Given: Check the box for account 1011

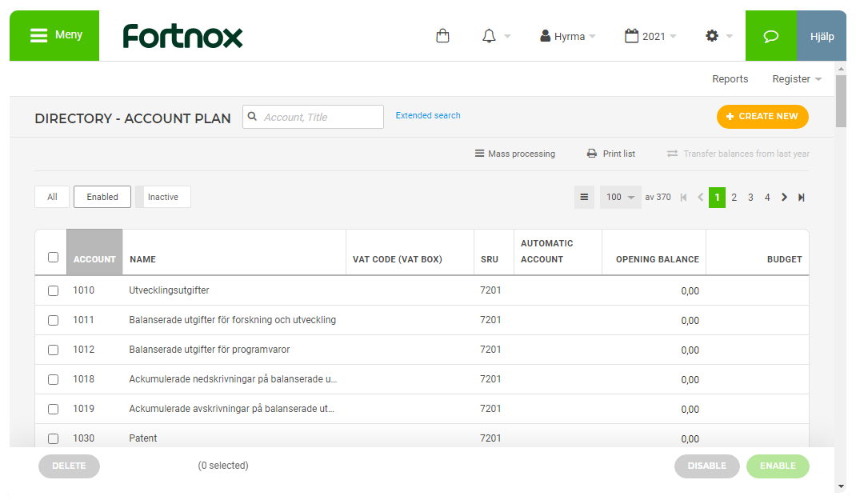Looking at the screenshot, I should [x=53, y=321].
